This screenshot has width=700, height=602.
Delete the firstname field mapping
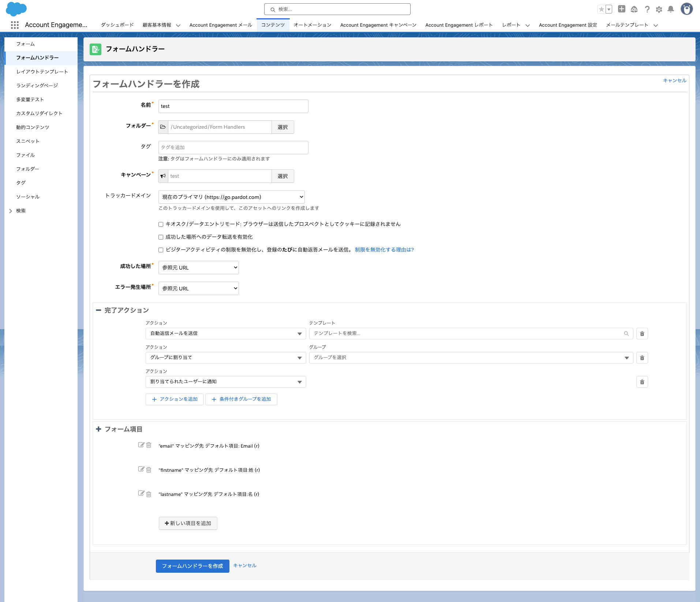pyautogui.click(x=149, y=470)
